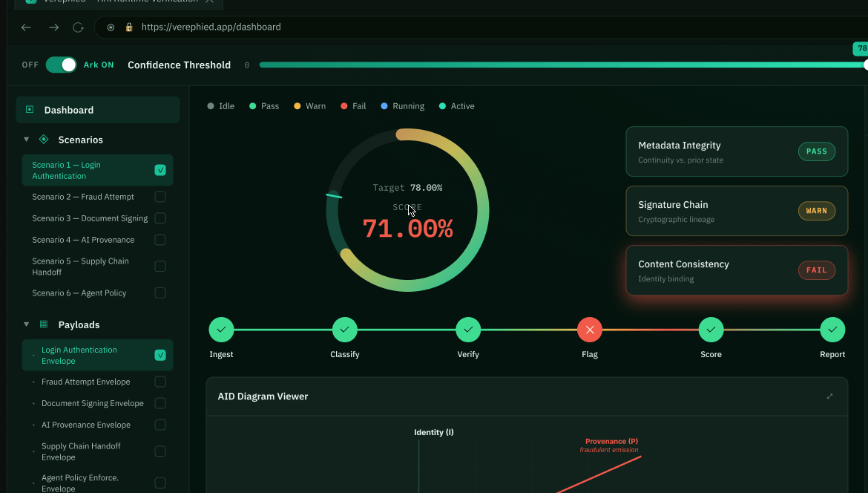Open the Content Consistency card

(737, 270)
